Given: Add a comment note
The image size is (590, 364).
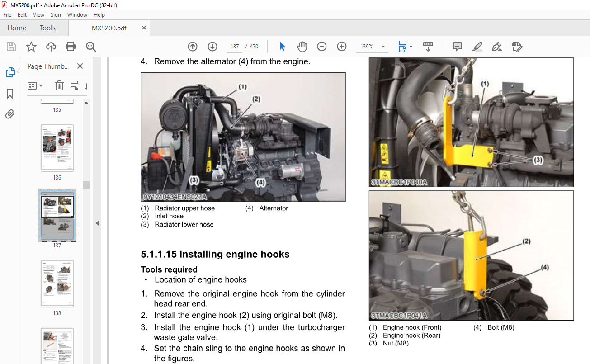Looking at the screenshot, I should pos(457,47).
